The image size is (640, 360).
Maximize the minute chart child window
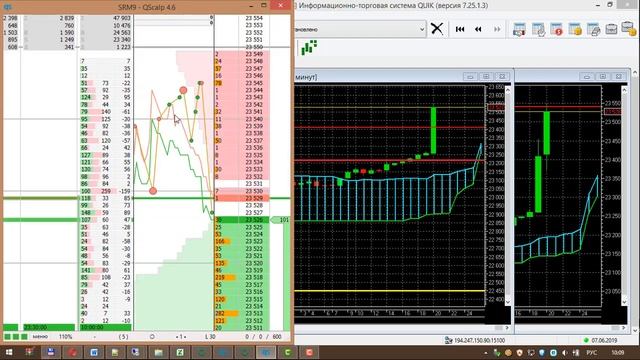tap(486, 76)
